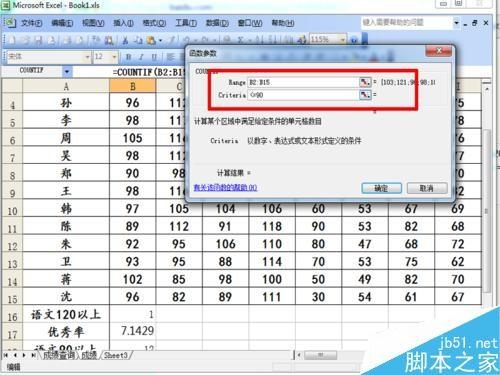Open the help search box dropdown arrow

[456, 23]
